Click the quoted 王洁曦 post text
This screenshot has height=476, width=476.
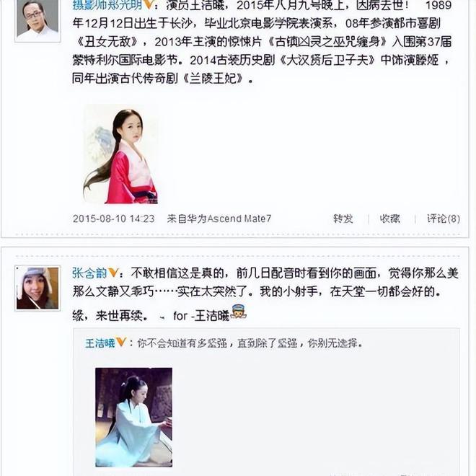point(250,343)
